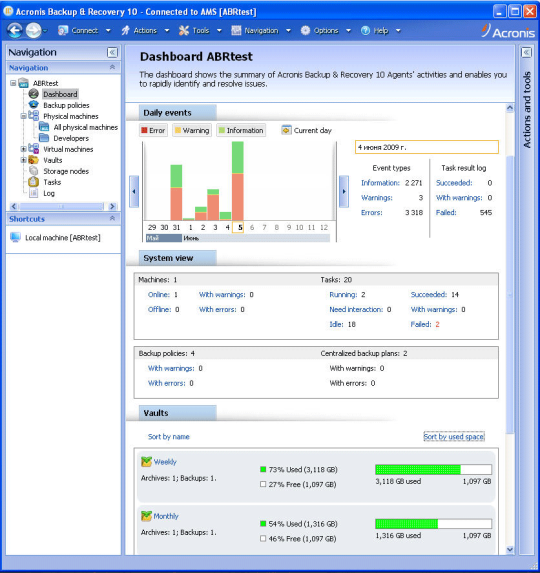The image size is (540, 573).
Task: Open the Actions dropdown arrow
Action: pyautogui.click(x=167, y=31)
